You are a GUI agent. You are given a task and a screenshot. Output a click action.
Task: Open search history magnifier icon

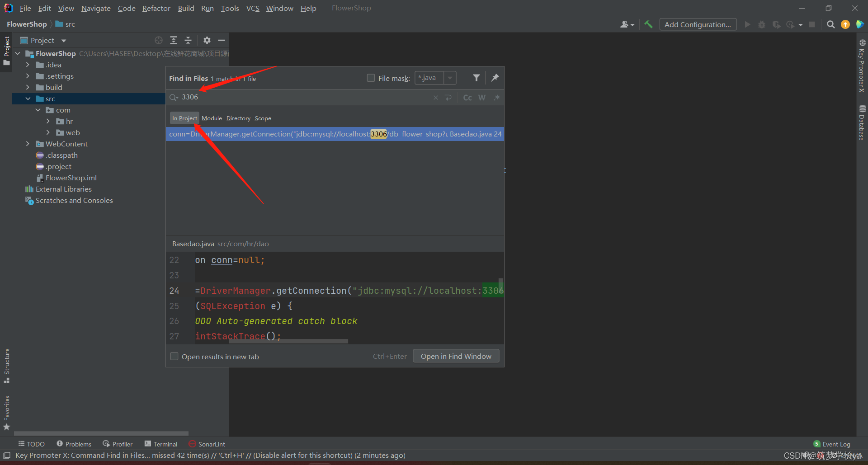174,97
